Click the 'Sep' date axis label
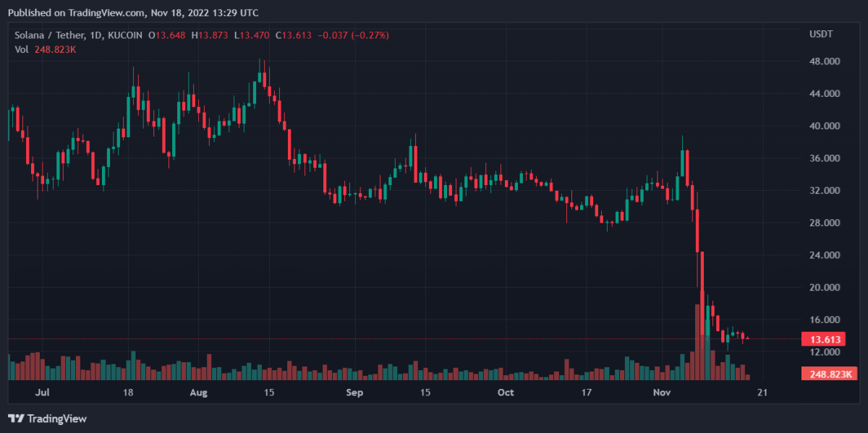The height and width of the screenshot is (433, 868). coord(354,393)
